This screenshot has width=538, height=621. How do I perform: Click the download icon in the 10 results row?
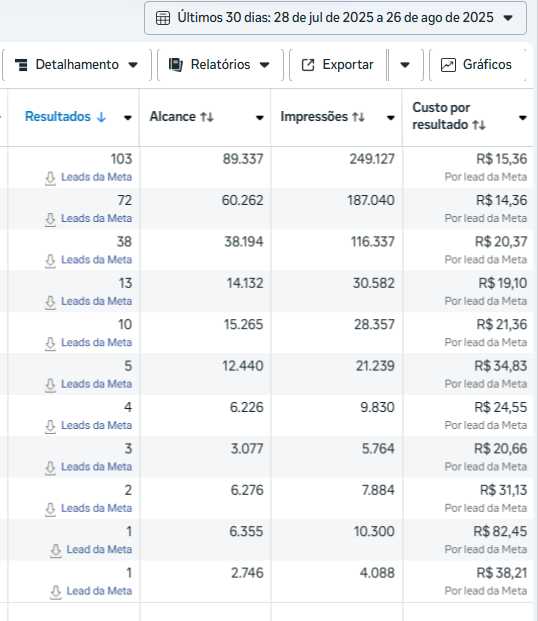tap(50, 344)
